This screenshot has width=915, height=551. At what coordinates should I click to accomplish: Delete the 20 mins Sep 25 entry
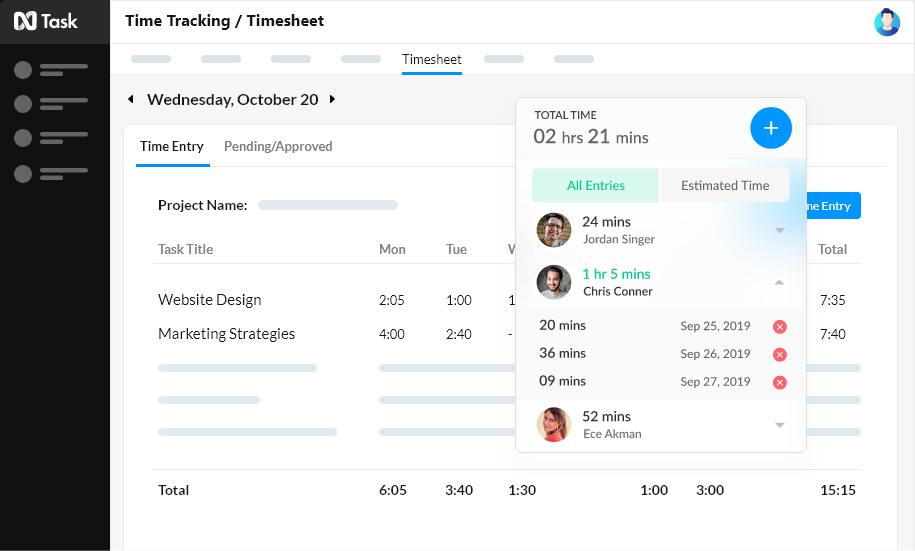(x=780, y=327)
